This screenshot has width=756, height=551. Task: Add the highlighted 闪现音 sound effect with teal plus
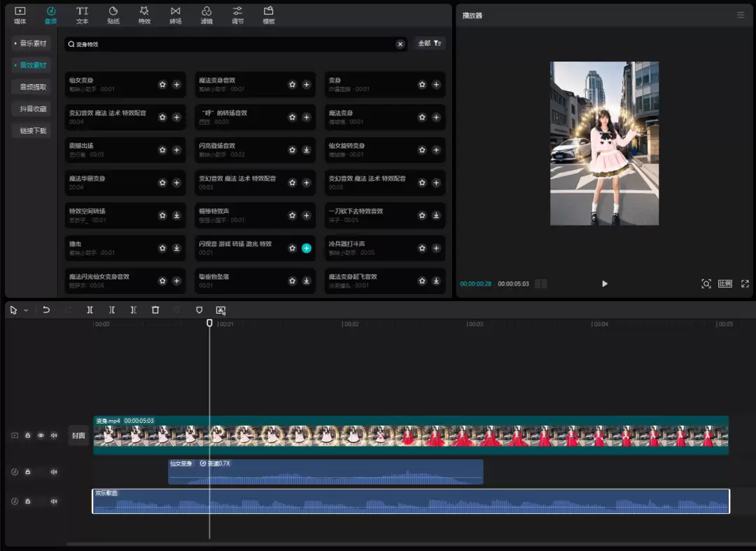307,248
